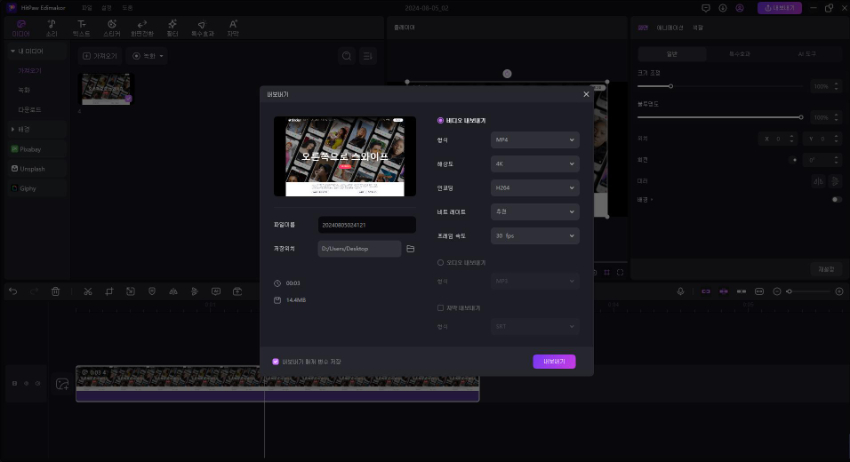Viewport: 850px width, 462px height.
Task: Click the purple 내보내기 button in dialog
Action: click(x=554, y=362)
